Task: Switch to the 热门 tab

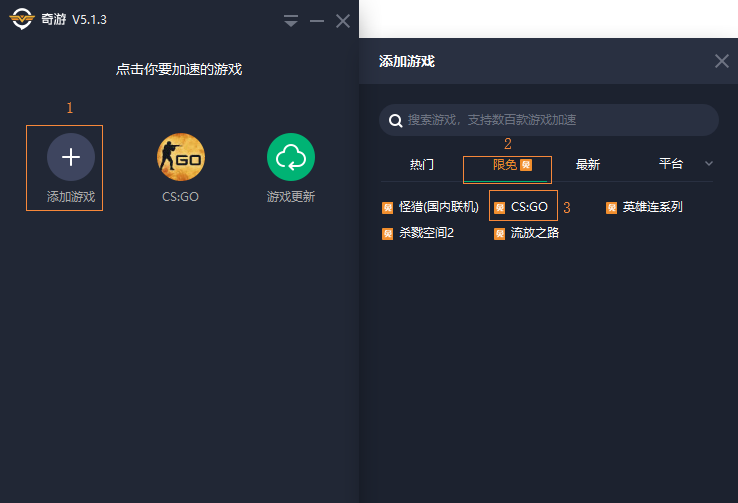Action: [422, 165]
